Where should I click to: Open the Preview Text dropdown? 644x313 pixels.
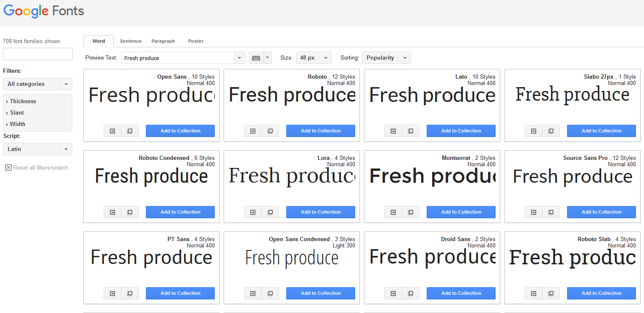(239, 58)
